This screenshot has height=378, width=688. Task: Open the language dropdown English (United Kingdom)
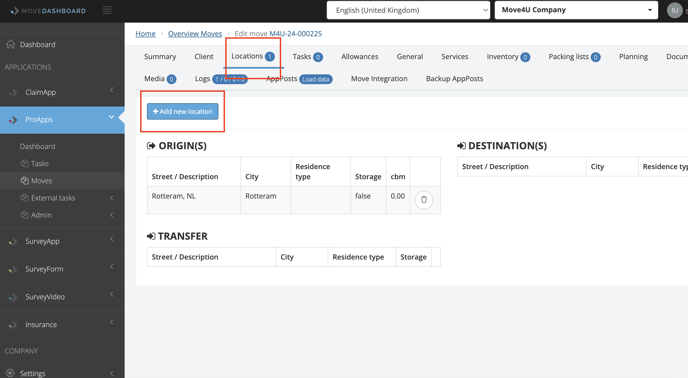tap(408, 10)
